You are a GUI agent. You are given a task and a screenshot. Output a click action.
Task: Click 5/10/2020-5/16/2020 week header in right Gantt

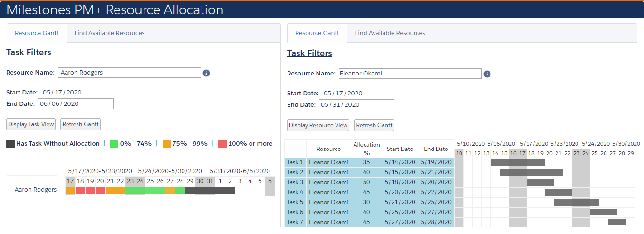click(x=486, y=143)
